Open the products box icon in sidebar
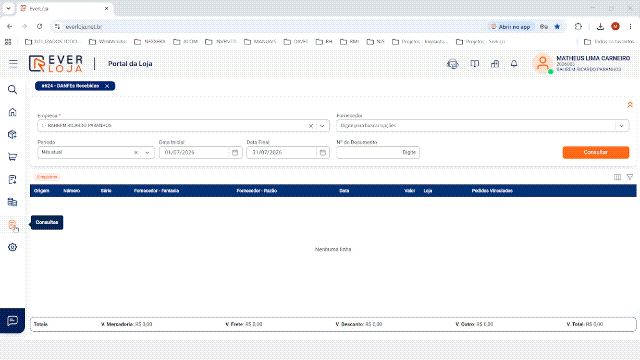Screen dimensions: 640x360 pos(13,134)
